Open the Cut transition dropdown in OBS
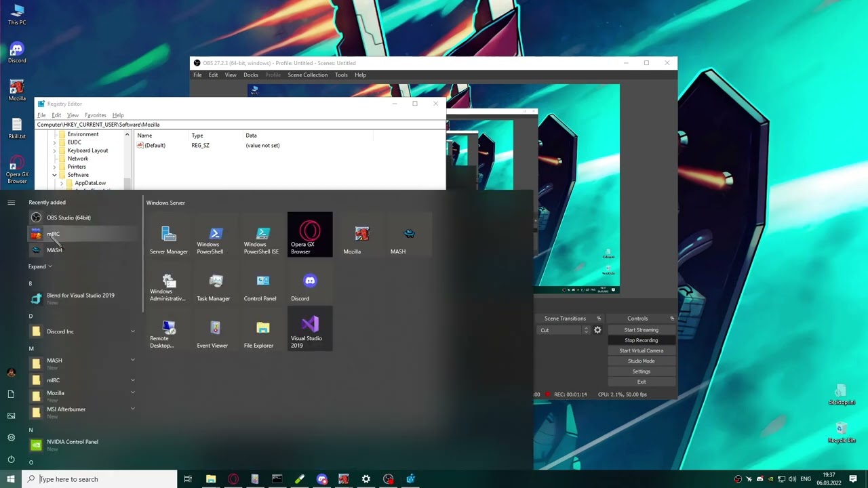868x488 pixels. click(x=565, y=330)
